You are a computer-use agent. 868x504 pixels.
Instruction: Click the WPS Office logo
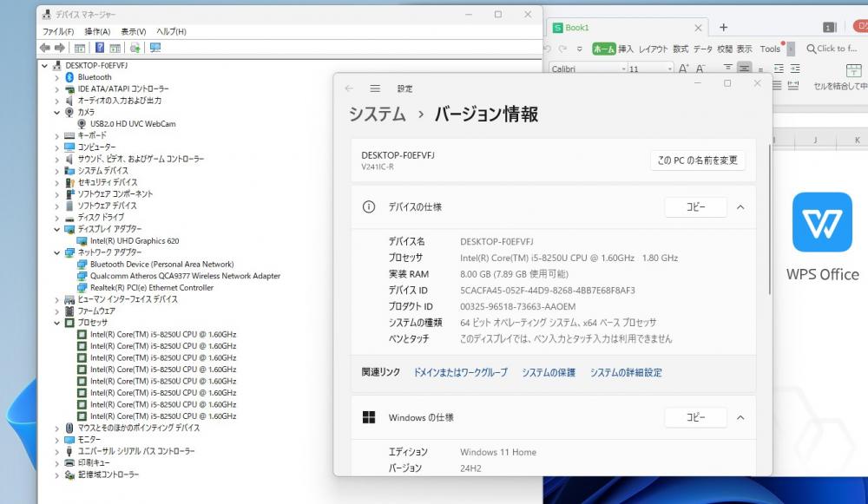click(x=822, y=222)
